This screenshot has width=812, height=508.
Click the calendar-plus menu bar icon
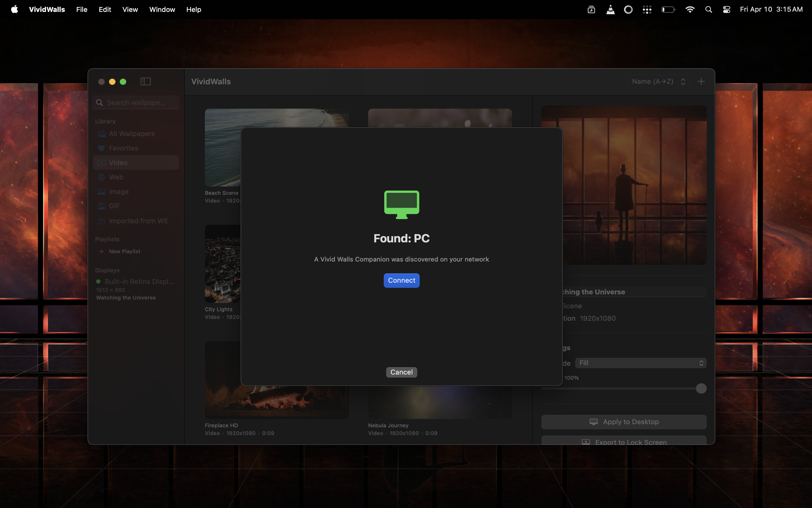click(x=591, y=9)
